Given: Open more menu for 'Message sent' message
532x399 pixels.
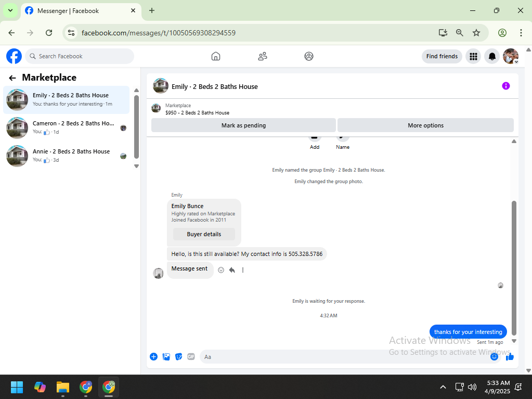Looking at the screenshot, I should (242, 270).
